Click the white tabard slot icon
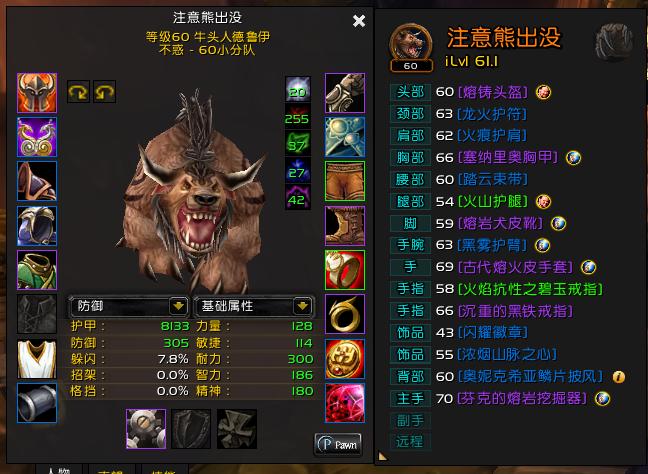 37,359
